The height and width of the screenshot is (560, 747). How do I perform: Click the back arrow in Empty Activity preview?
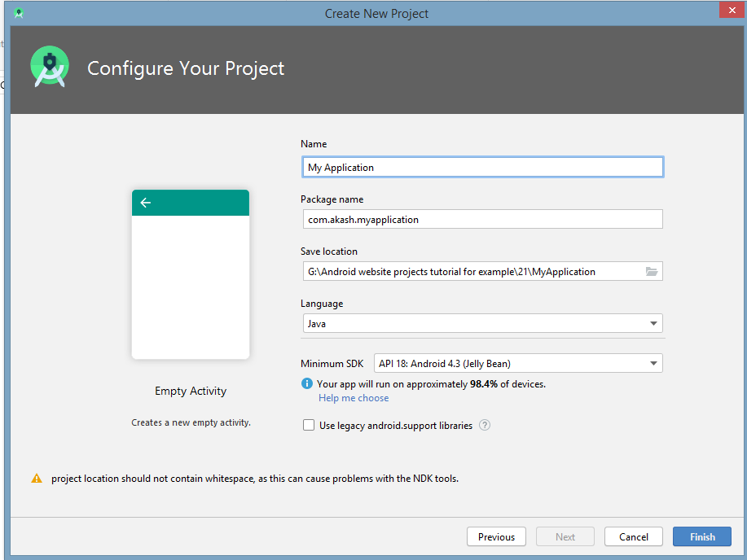click(x=145, y=203)
